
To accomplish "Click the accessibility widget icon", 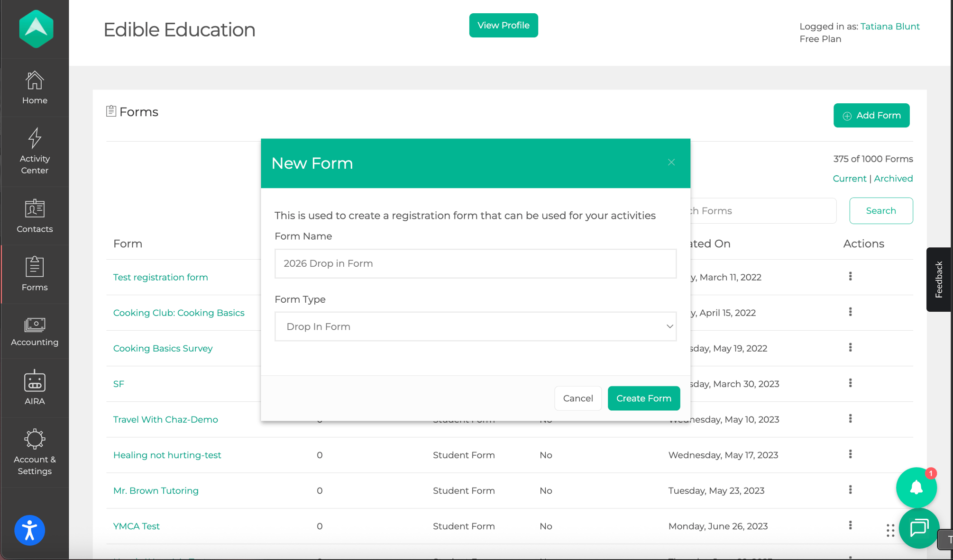I will (x=29, y=530).
